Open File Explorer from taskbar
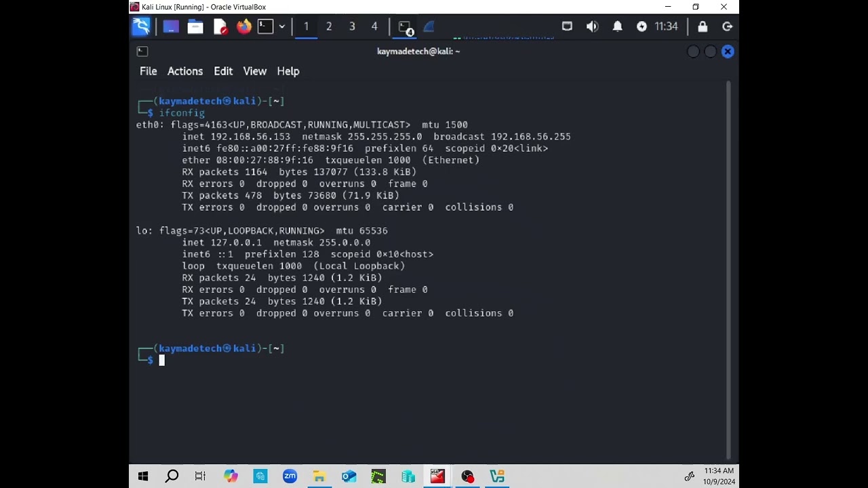 pos(319,476)
